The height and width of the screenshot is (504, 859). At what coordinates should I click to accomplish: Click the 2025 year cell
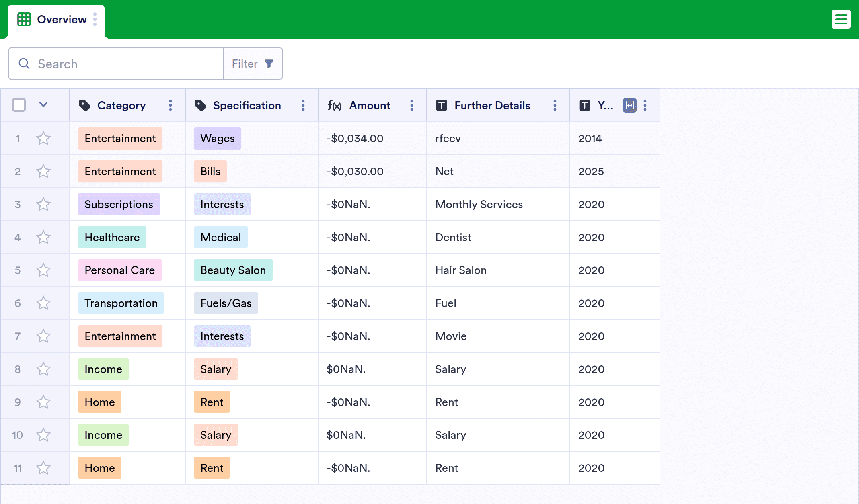click(615, 171)
